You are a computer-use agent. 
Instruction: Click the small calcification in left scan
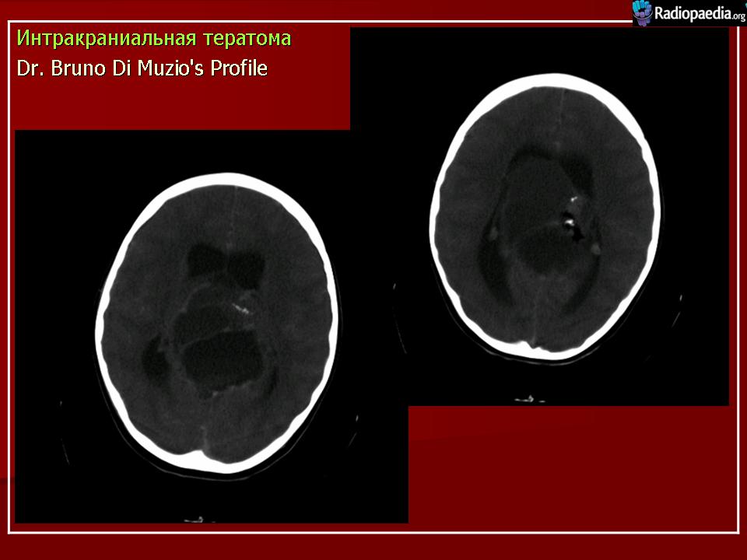pos(241,306)
